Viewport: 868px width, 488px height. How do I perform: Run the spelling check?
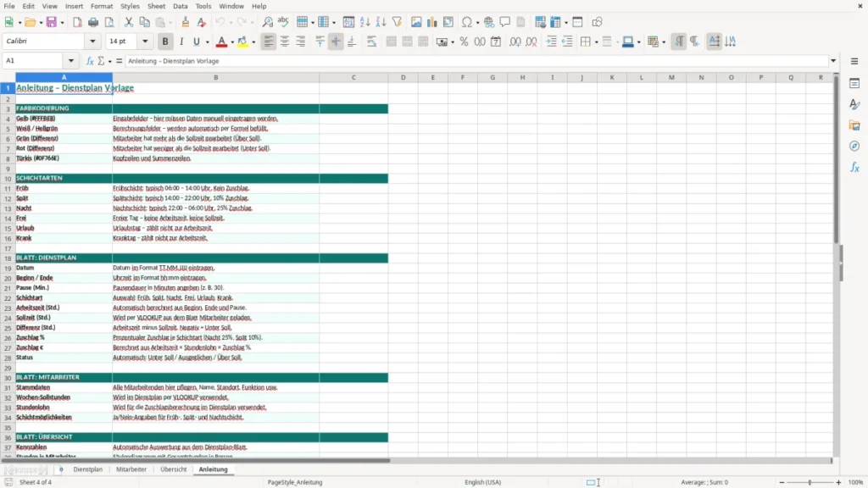point(283,22)
